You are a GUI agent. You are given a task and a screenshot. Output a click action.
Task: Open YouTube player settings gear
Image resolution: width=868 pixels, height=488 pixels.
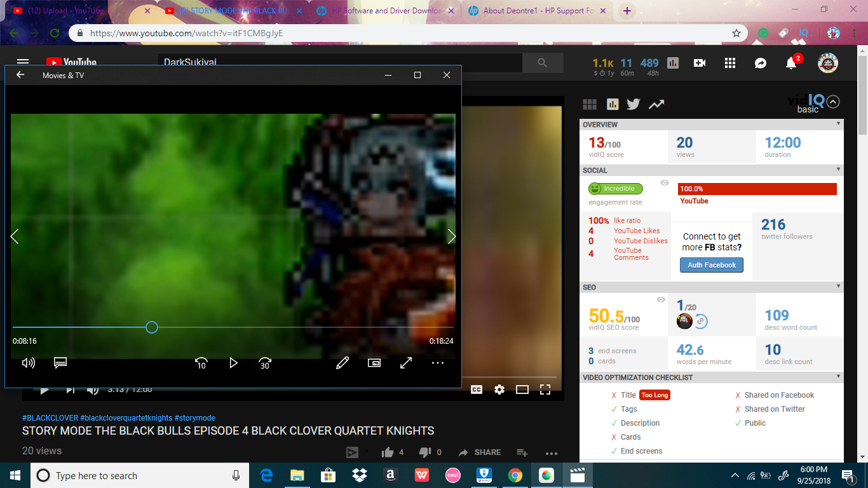click(x=499, y=390)
